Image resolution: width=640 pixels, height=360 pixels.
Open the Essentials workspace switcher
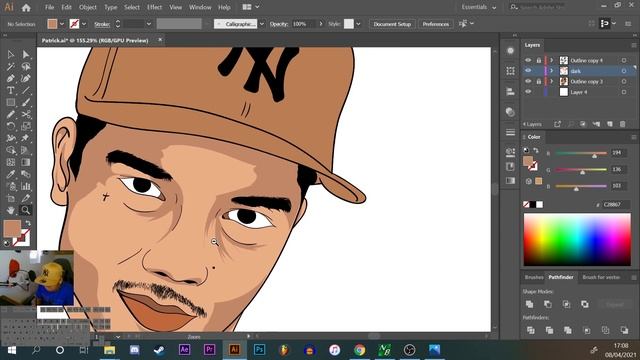coord(479,7)
